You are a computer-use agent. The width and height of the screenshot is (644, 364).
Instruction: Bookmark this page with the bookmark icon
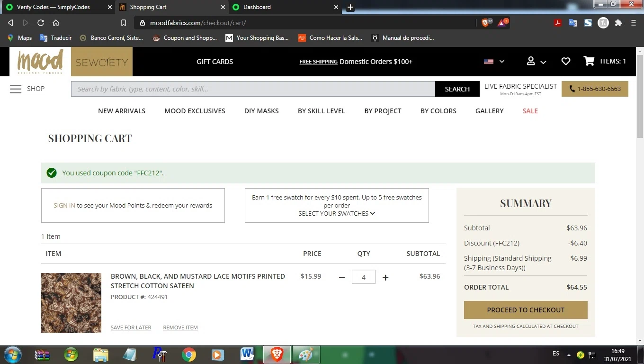click(124, 23)
